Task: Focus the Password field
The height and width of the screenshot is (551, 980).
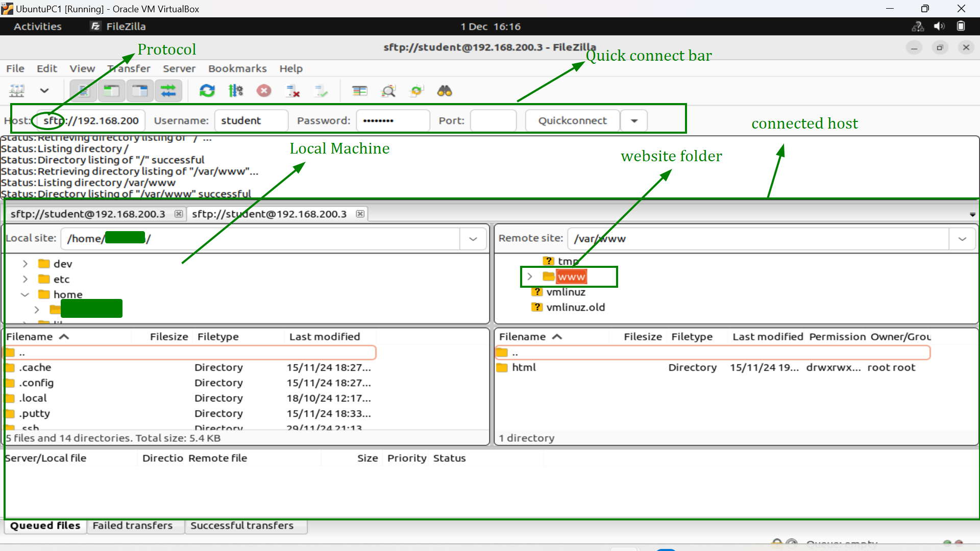Action: pyautogui.click(x=393, y=120)
